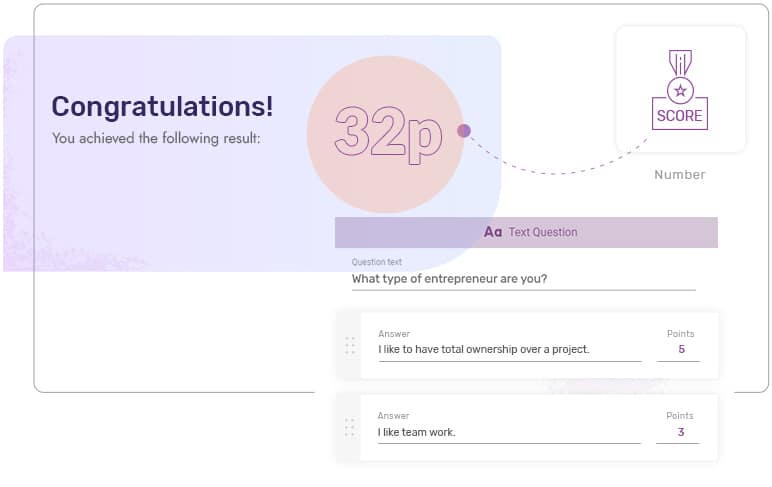Click the Points label above the value 5
The width and height of the screenshot is (772, 487).
(x=680, y=334)
